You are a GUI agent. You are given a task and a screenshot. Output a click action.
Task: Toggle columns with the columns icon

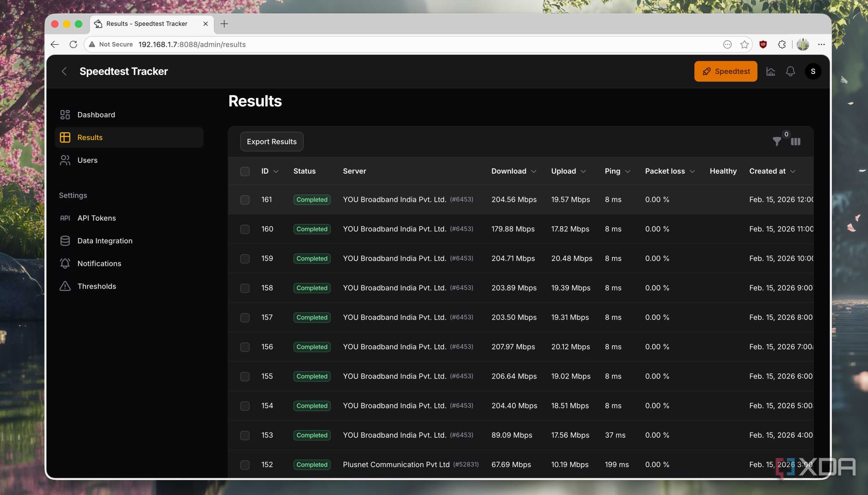click(796, 141)
